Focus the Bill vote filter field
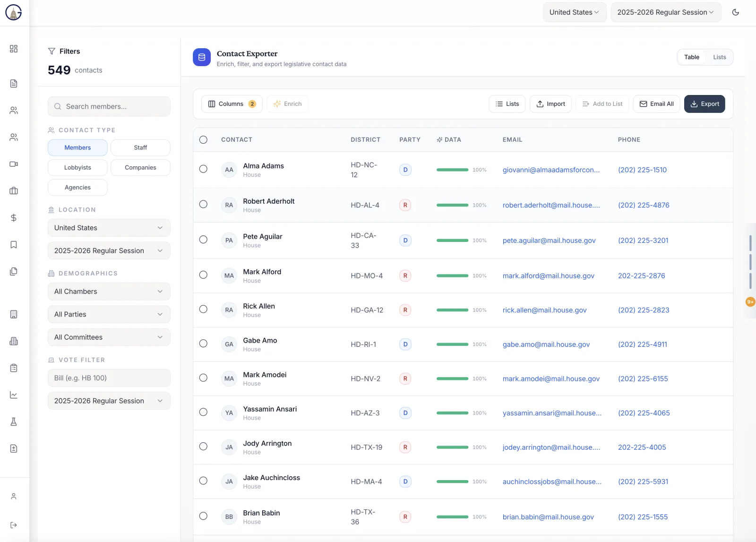 (109, 378)
